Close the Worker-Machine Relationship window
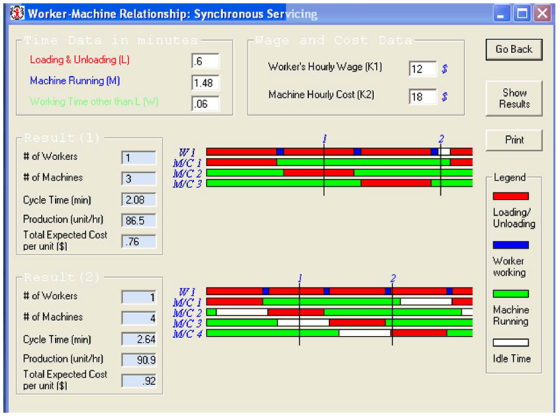Screen dimensions: 560x420 (x=542, y=14)
